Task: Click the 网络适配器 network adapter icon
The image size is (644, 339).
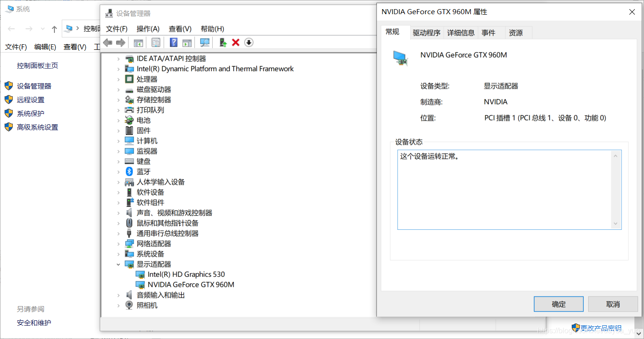Action: coord(129,244)
